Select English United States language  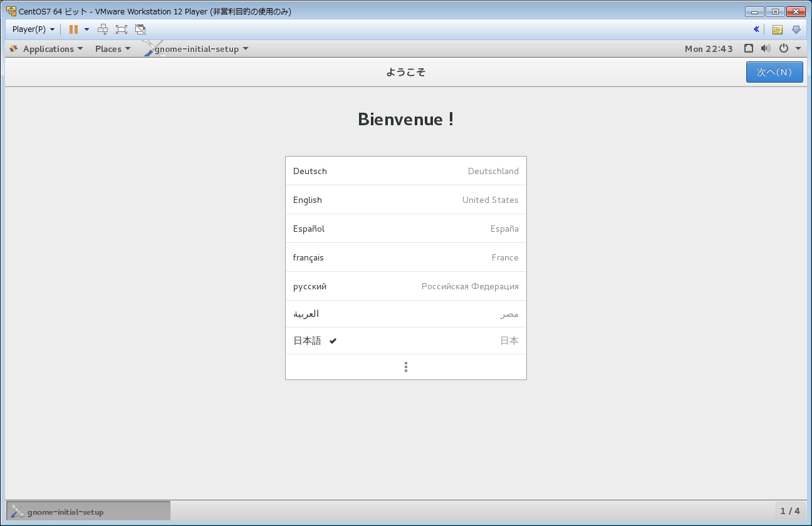click(405, 200)
